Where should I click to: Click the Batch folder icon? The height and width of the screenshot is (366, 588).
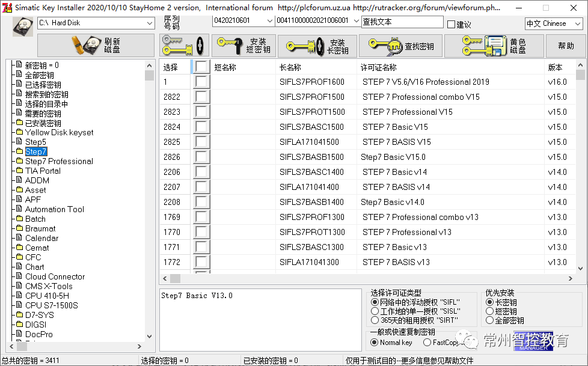pos(19,218)
